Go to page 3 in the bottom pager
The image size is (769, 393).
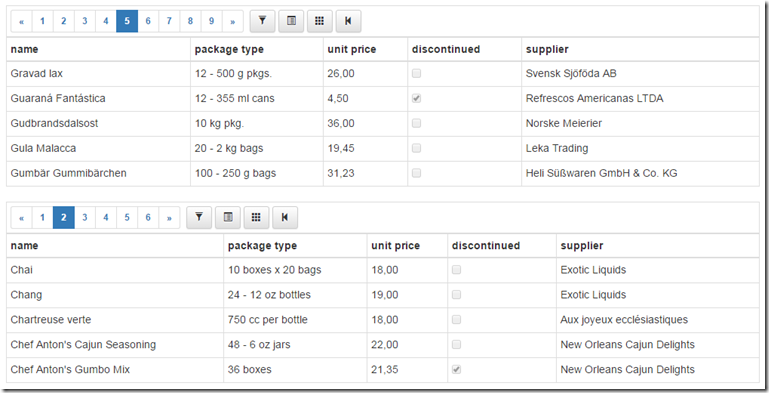(x=85, y=217)
